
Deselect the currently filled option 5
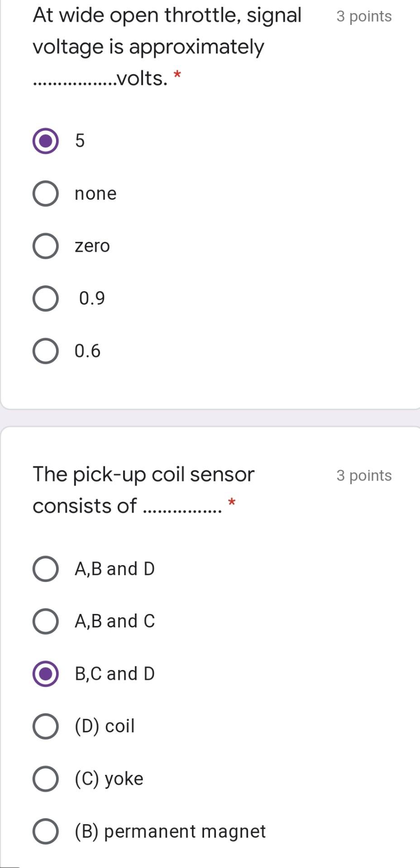tap(45, 142)
